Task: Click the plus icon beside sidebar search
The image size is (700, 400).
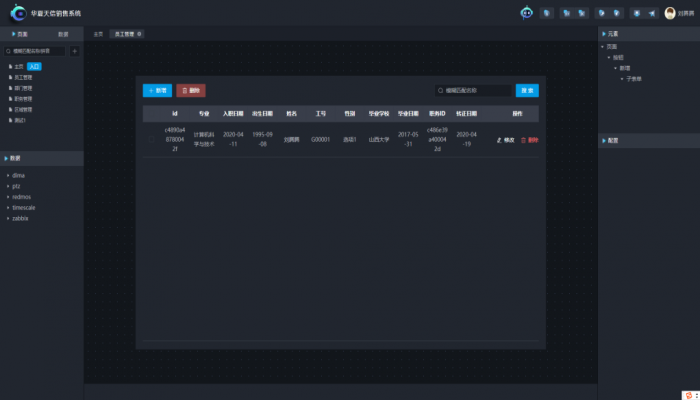Action: pos(74,51)
